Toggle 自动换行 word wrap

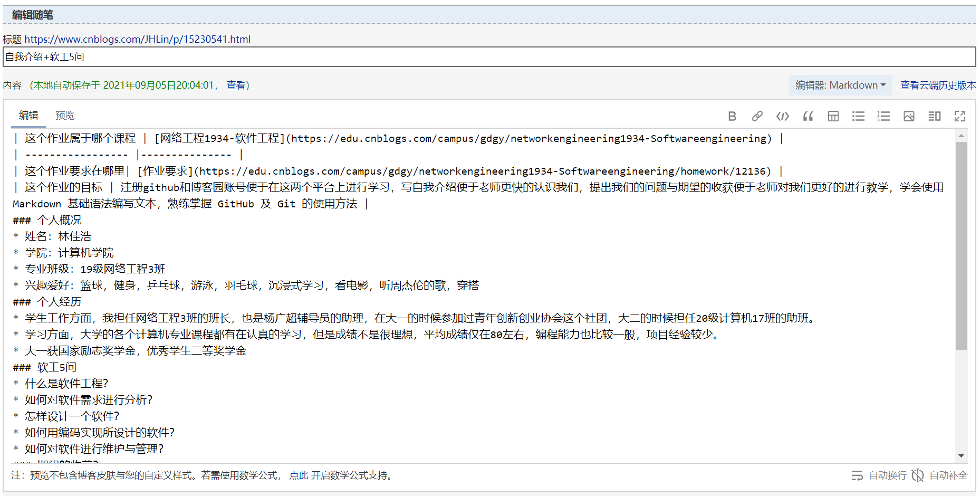pyautogui.click(x=879, y=475)
